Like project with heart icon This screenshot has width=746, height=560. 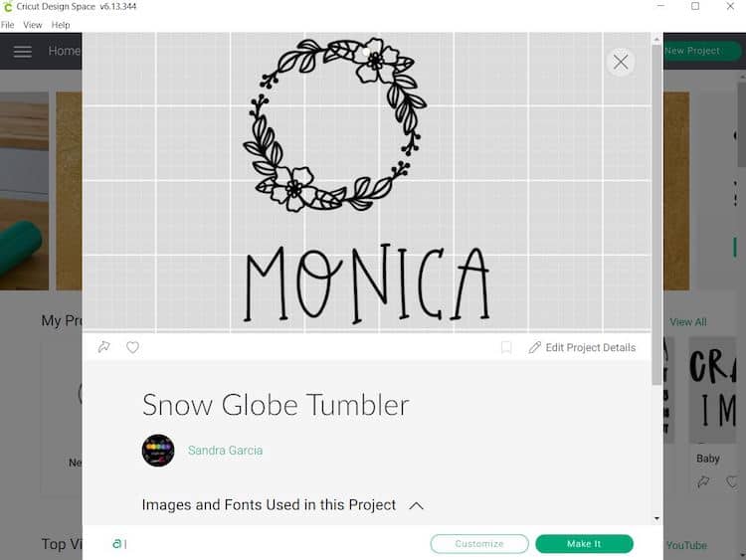pyautogui.click(x=132, y=347)
